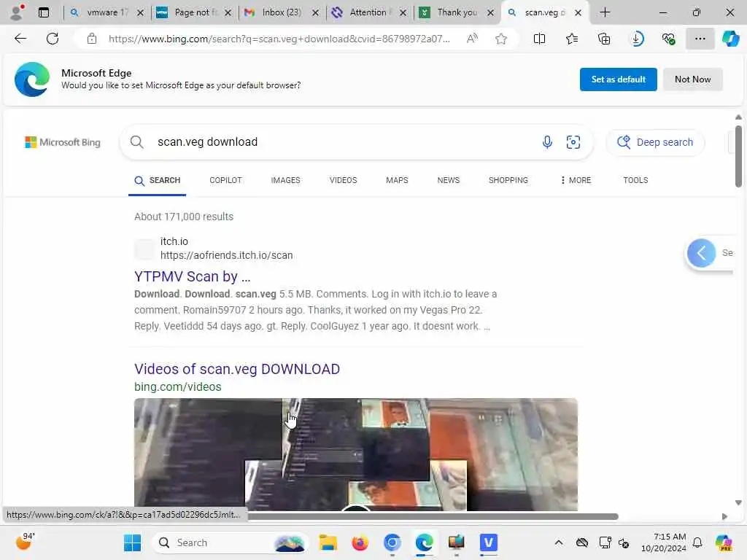Expand the MORE search options
Screen dimensions: 747x560
coord(576,181)
